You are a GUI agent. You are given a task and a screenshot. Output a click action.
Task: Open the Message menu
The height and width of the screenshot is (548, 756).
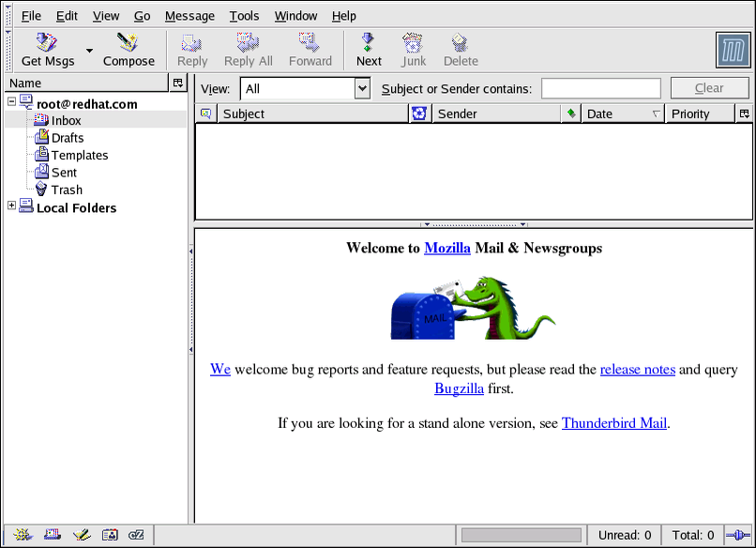coord(189,16)
